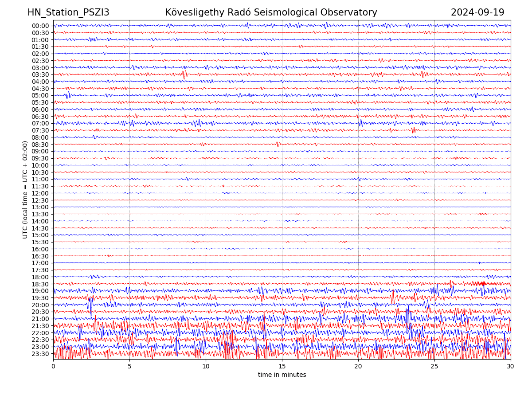Select the 00:00 row time label

point(40,26)
